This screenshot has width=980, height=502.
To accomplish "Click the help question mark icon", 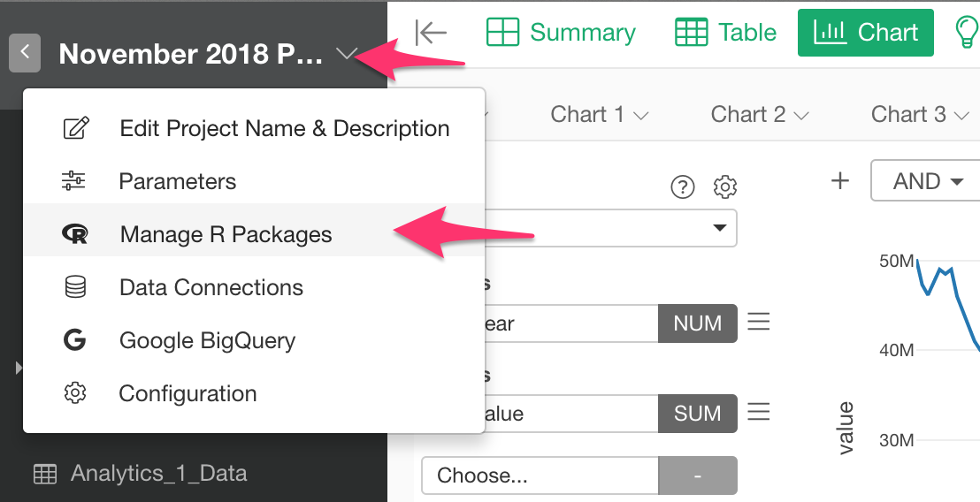I will [683, 186].
